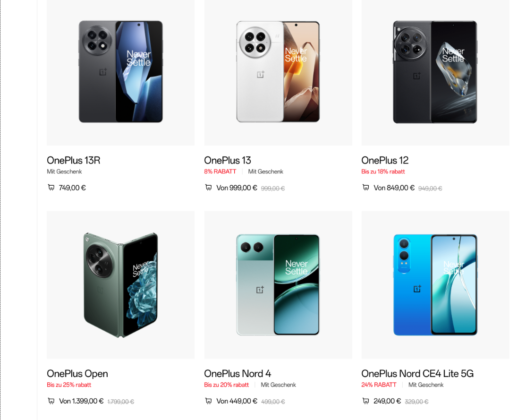The image size is (526, 420).
Task: Open the OnePlus 13R product image
Action: [x=121, y=72]
